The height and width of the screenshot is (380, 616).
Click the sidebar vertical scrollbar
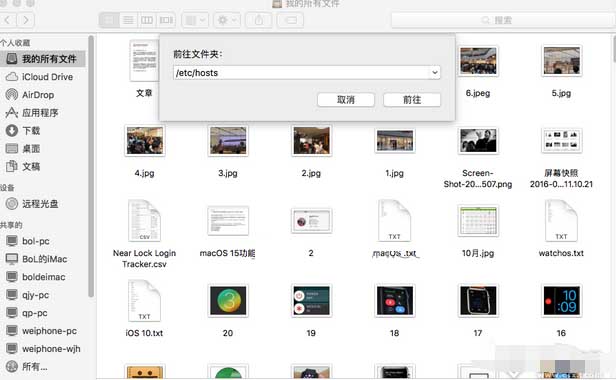pyautogui.click(x=91, y=167)
